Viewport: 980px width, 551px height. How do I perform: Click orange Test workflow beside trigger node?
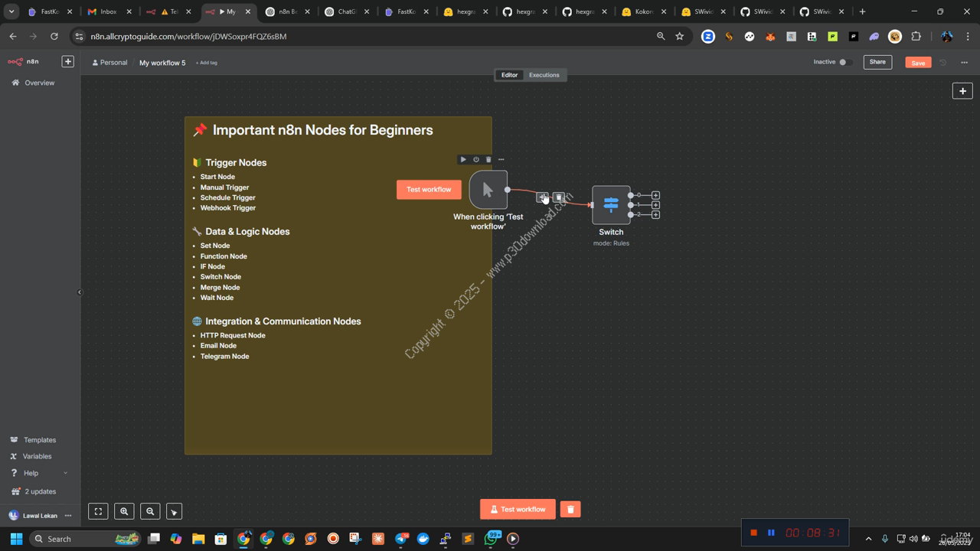pyautogui.click(x=429, y=190)
